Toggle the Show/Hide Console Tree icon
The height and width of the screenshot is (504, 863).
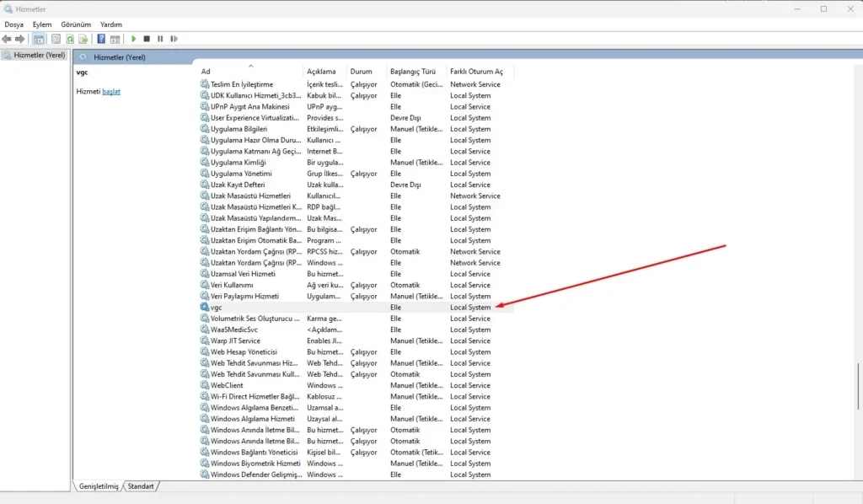click(x=39, y=39)
